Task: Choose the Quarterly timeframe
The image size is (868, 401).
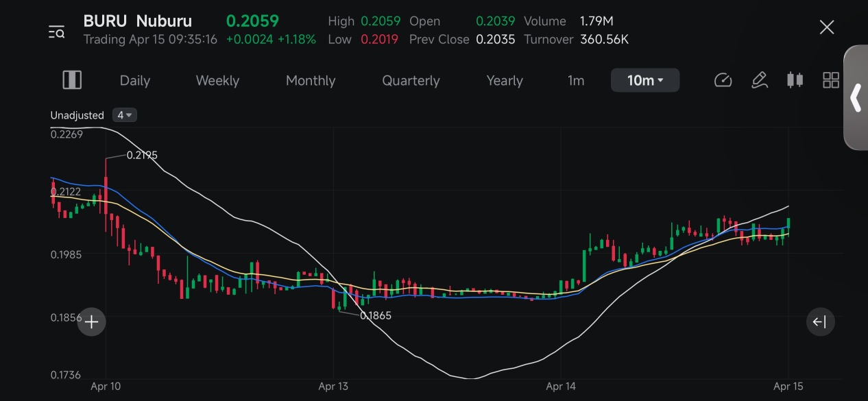Action: (x=411, y=81)
